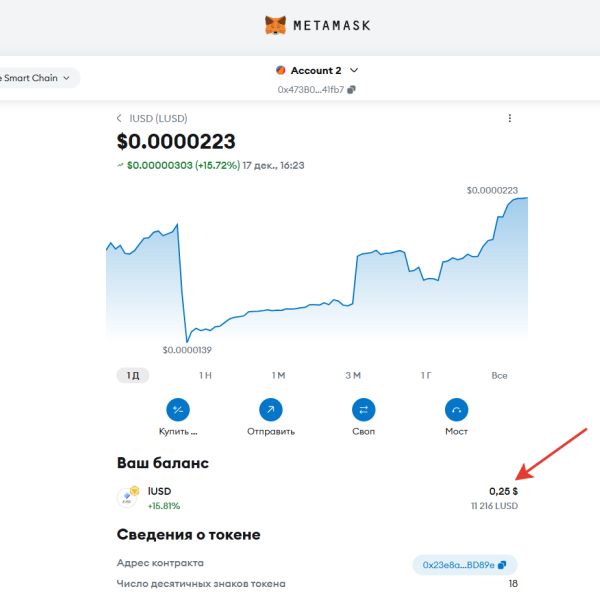Click the Buy (Купить) icon button
Screen dimensions: 600x600
click(x=178, y=409)
